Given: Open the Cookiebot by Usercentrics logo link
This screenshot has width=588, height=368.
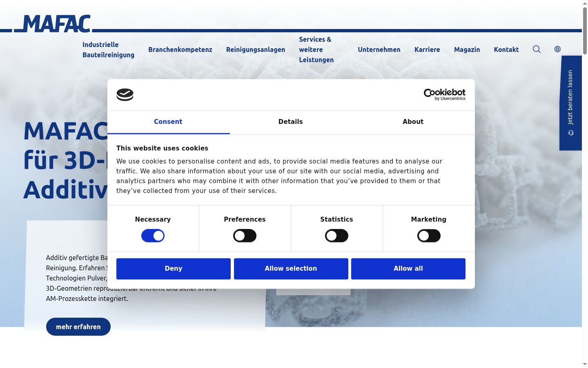Looking at the screenshot, I should pos(445,94).
